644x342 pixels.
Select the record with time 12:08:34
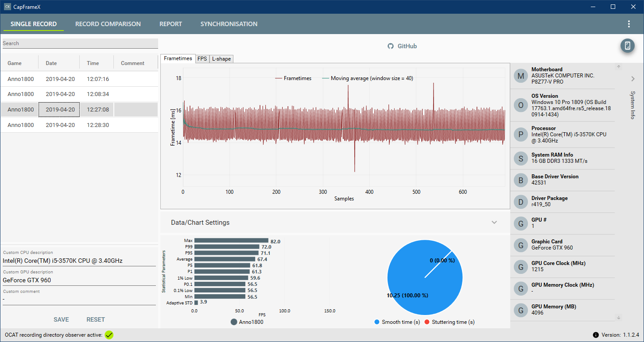79,94
